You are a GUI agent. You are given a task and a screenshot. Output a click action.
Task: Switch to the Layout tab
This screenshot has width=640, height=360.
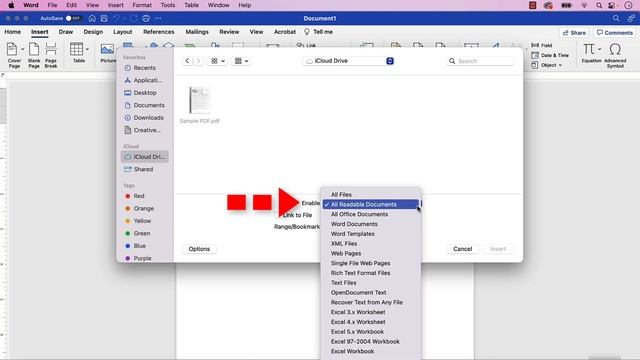click(x=123, y=32)
